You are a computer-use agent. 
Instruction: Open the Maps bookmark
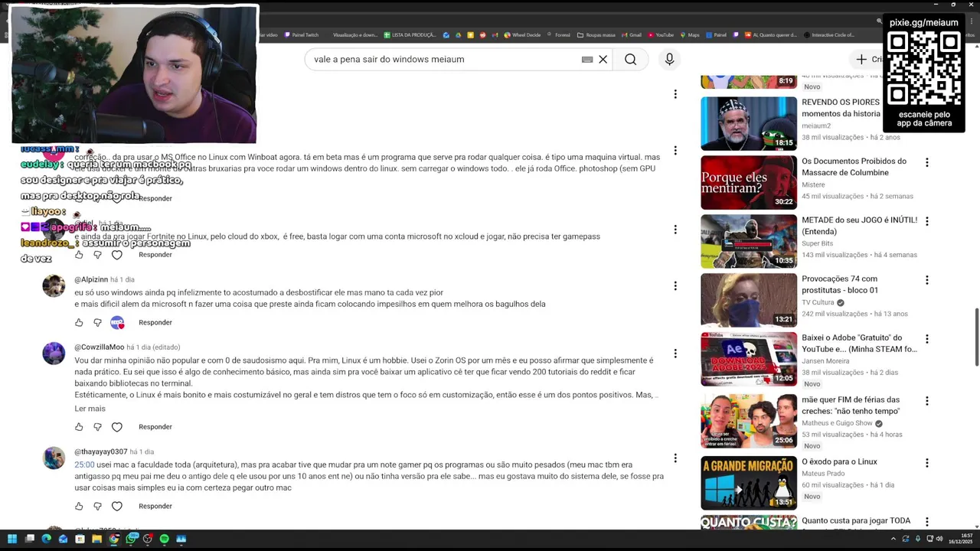pyautogui.click(x=690, y=35)
